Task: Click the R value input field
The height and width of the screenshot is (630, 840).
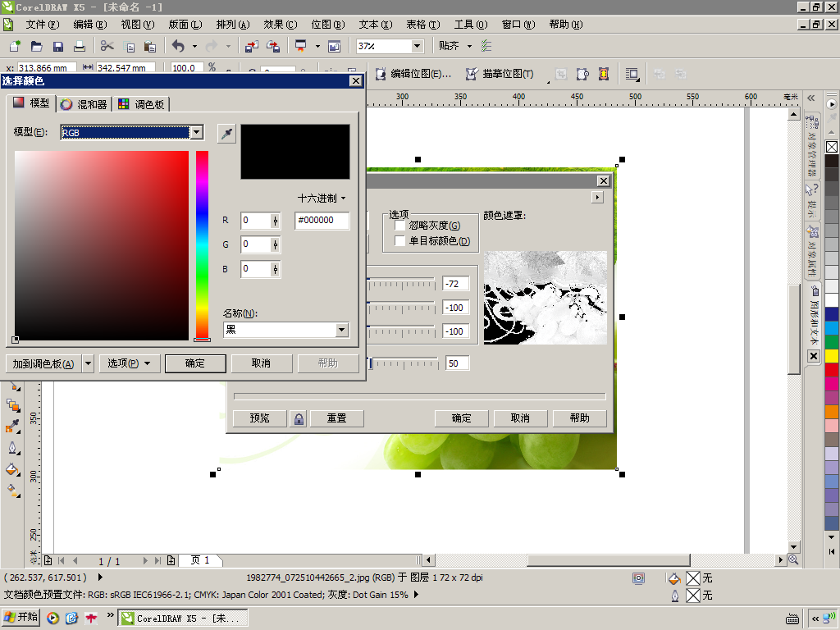Action: pyautogui.click(x=256, y=220)
